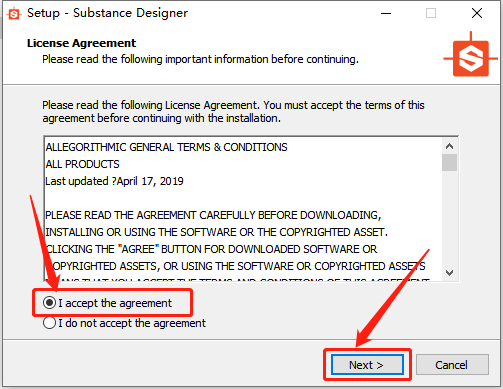The width and height of the screenshot is (503, 389).
Task: Click the 'License Agreement' heading
Action: (x=82, y=43)
